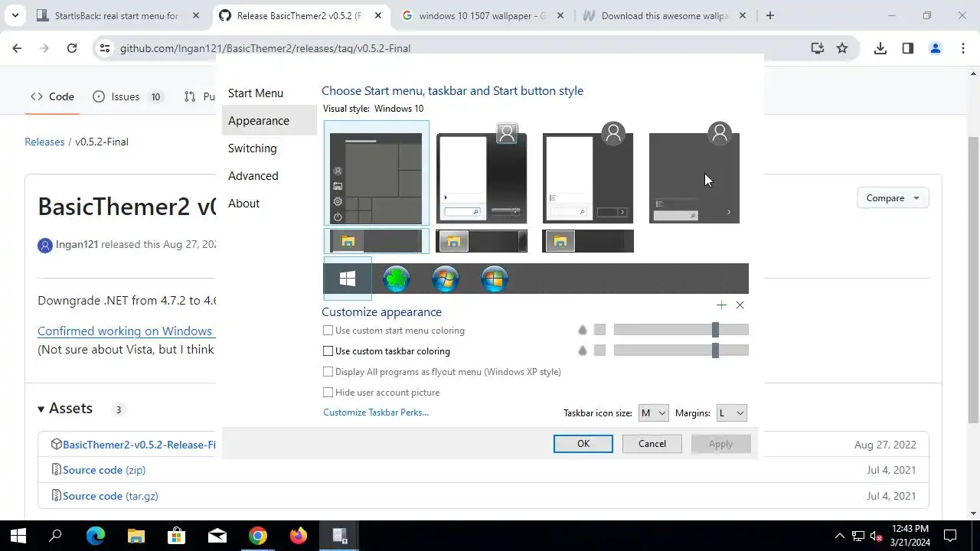Image resolution: width=980 pixels, height=551 pixels.
Task: Open Mail app from taskbar
Action: (x=217, y=536)
